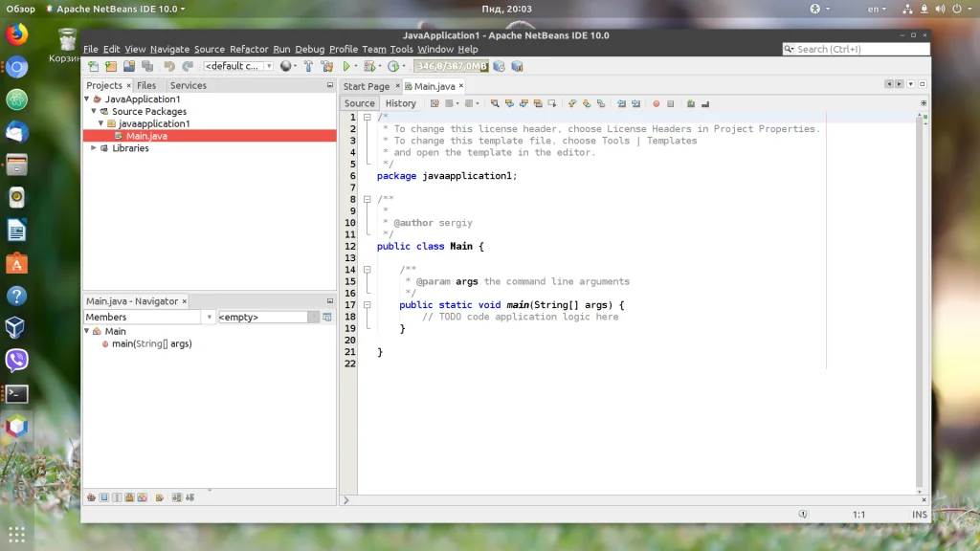Expand the Libraries tree node
980x551 pixels.
(x=94, y=148)
